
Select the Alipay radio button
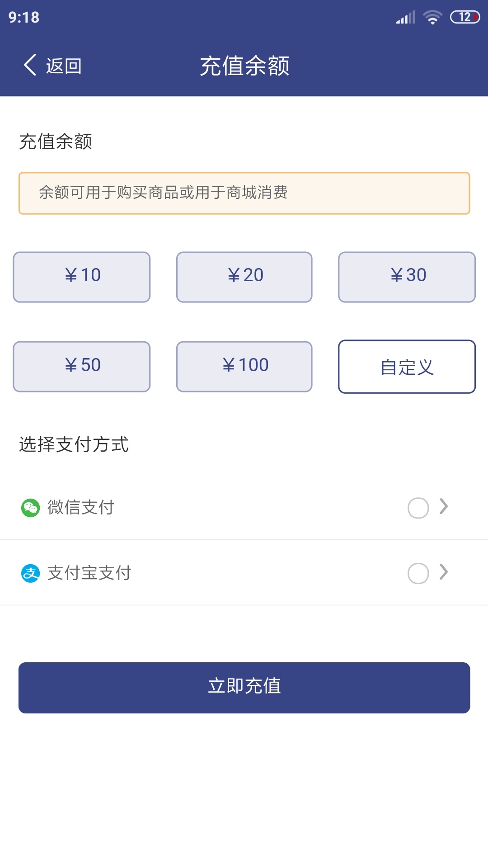418,573
